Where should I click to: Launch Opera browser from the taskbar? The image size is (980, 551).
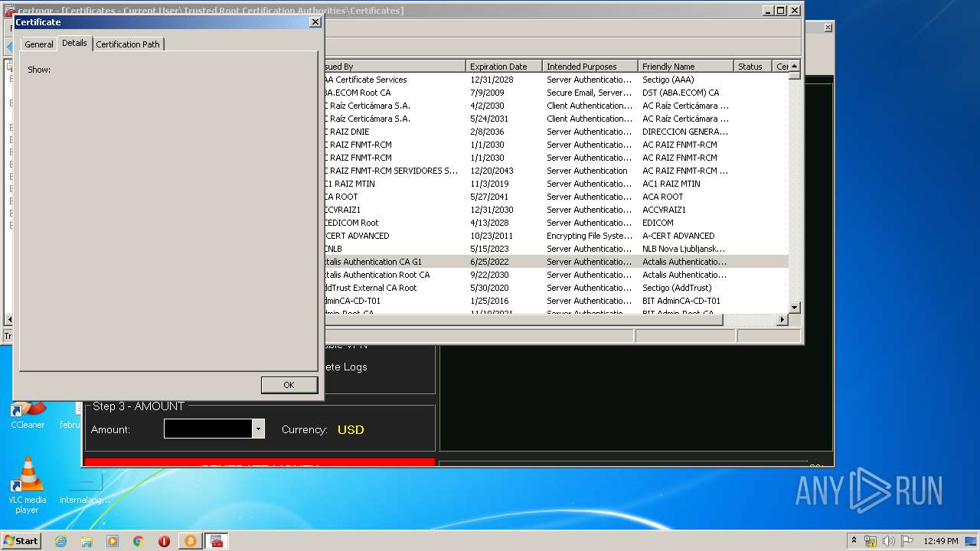[x=164, y=541]
